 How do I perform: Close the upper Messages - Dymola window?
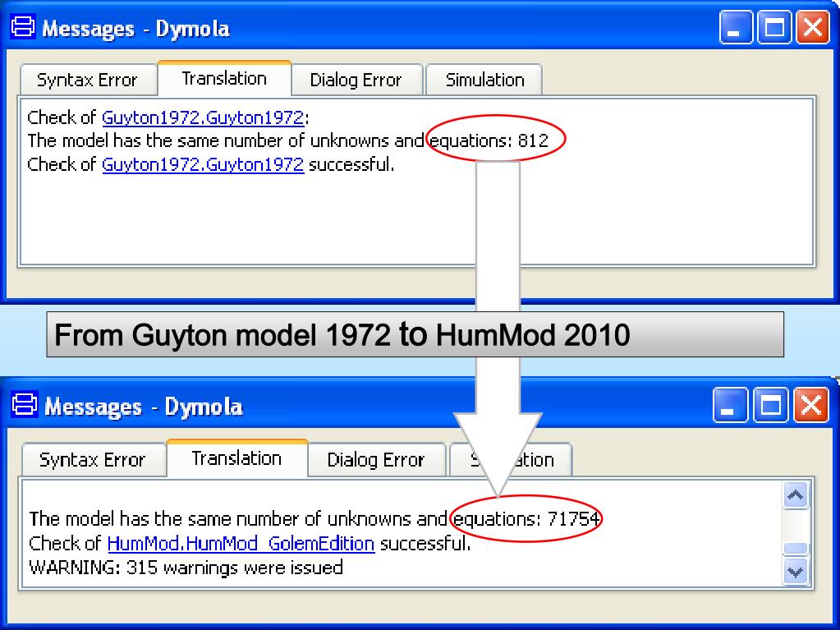[813, 27]
